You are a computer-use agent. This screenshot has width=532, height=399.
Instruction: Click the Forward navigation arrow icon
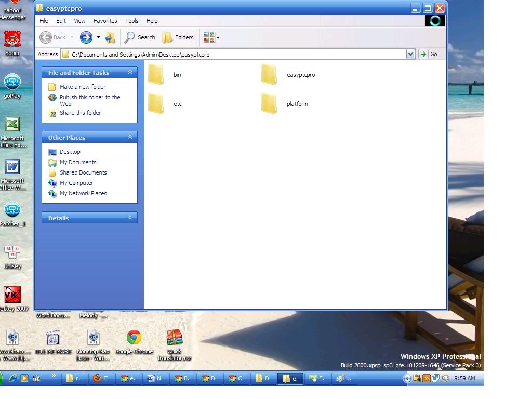[x=86, y=37]
